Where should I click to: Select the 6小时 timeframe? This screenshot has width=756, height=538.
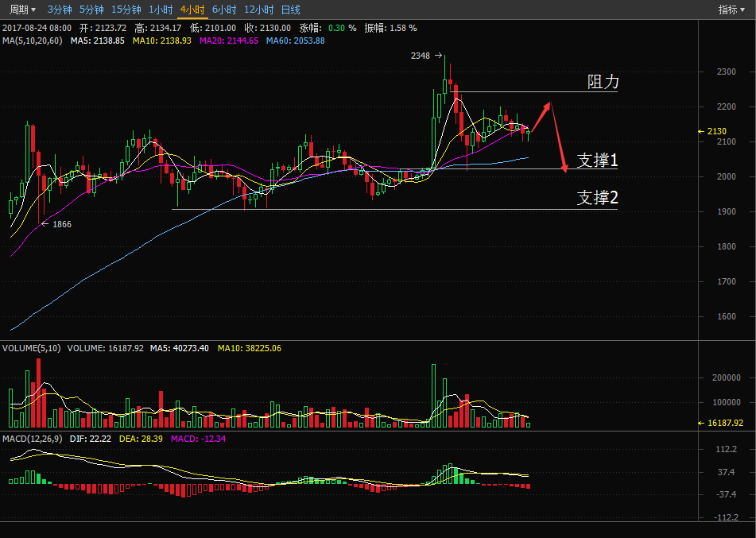coord(224,10)
